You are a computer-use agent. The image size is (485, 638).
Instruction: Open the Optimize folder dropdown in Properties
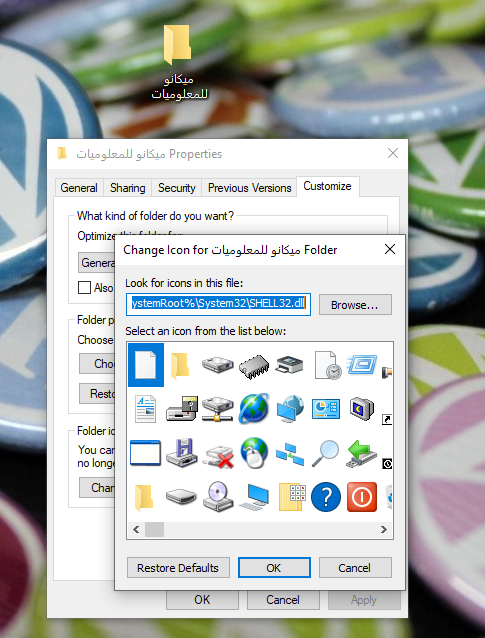(x=97, y=263)
